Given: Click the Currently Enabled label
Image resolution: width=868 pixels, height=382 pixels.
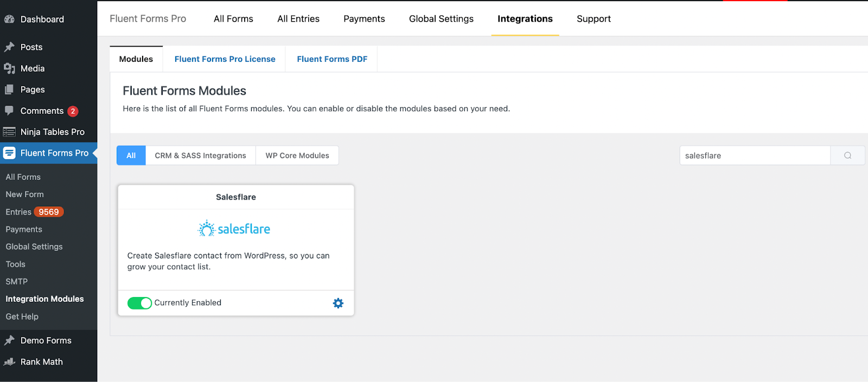Looking at the screenshot, I should pos(188,303).
